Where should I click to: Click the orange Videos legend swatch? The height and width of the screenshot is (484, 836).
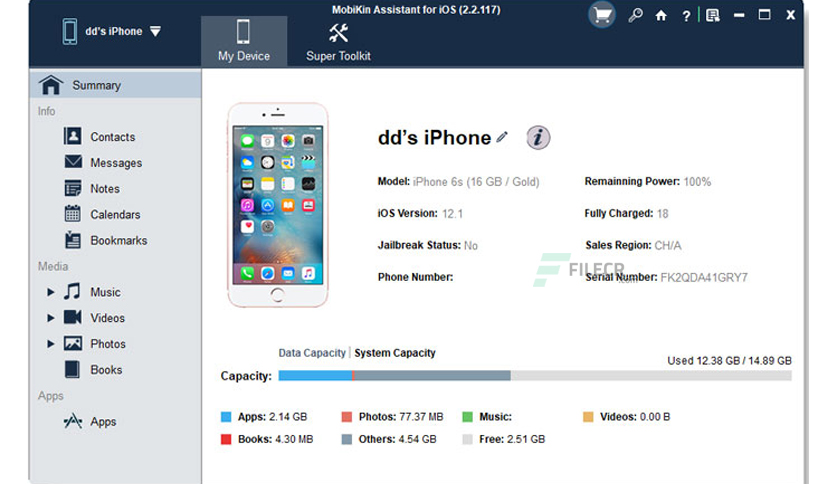pos(588,417)
